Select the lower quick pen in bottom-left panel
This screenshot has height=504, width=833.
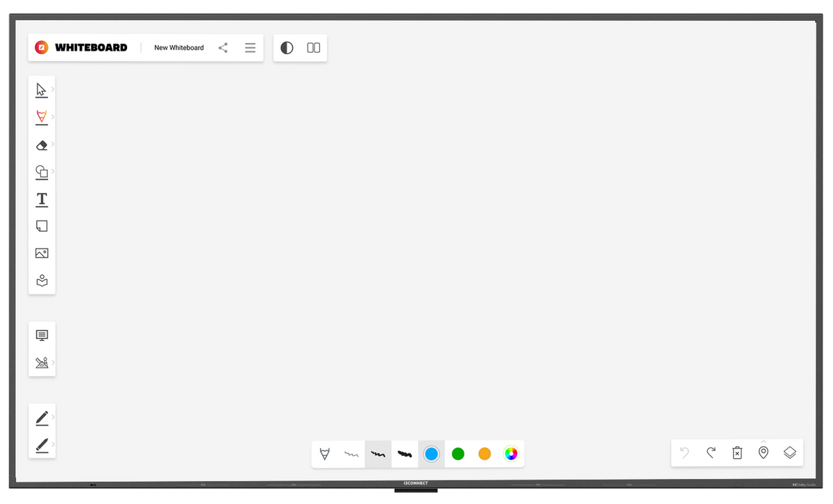coord(42,445)
